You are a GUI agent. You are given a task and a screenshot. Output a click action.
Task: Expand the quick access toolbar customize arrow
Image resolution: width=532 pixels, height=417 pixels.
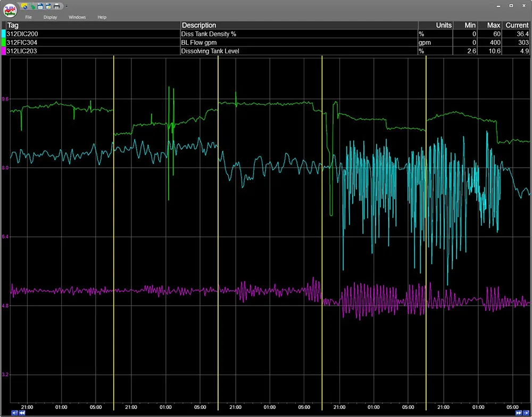point(66,6)
